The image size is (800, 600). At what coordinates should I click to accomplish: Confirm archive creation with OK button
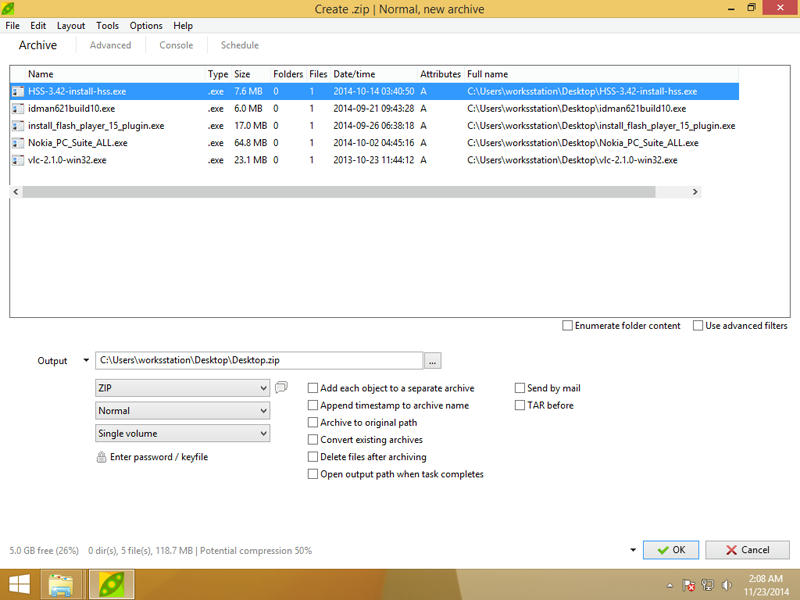pyautogui.click(x=671, y=550)
